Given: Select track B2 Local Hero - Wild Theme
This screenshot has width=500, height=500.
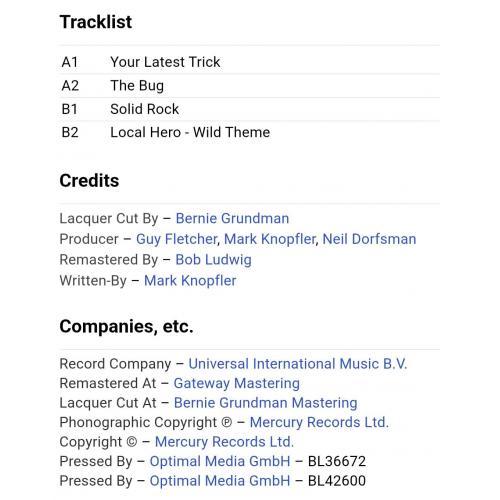Looking at the screenshot, I should pyautogui.click(x=250, y=132).
